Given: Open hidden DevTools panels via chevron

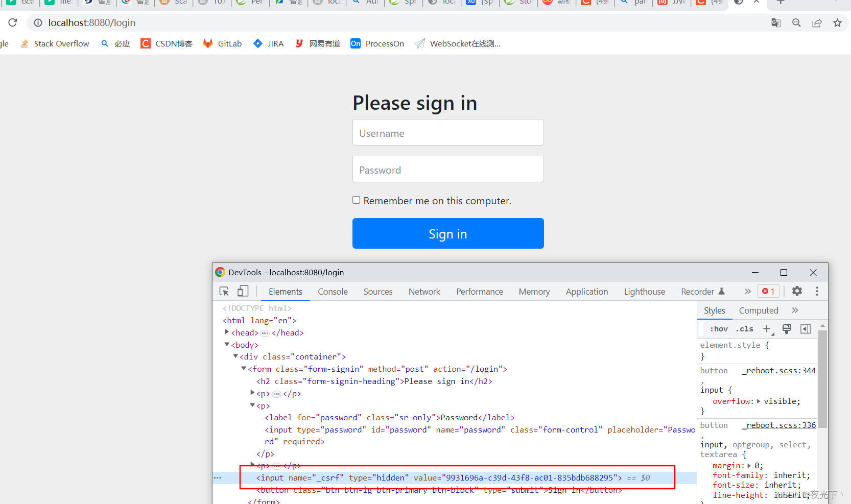Looking at the screenshot, I should (747, 291).
